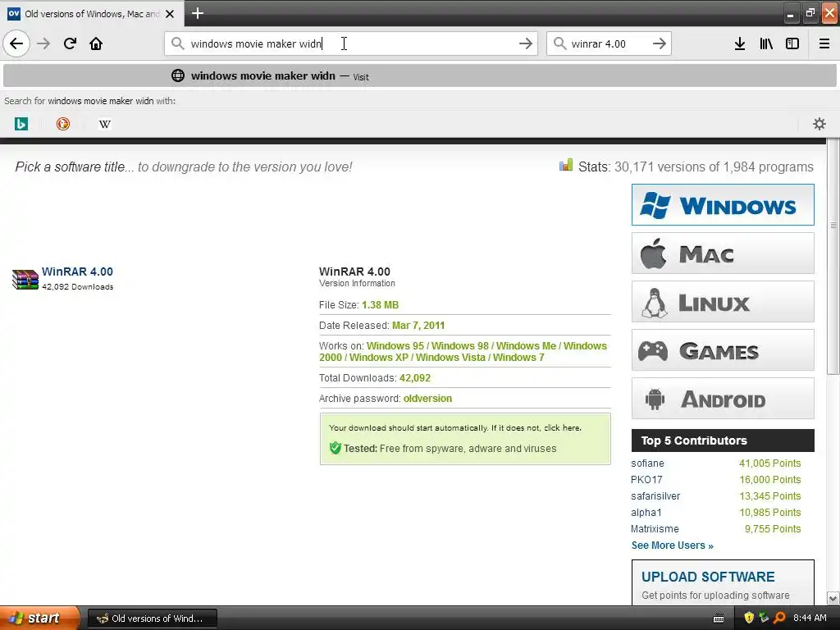The image size is (840, 630).
Task: Select the Old versions of Windows tab
Action: (92, 13)
